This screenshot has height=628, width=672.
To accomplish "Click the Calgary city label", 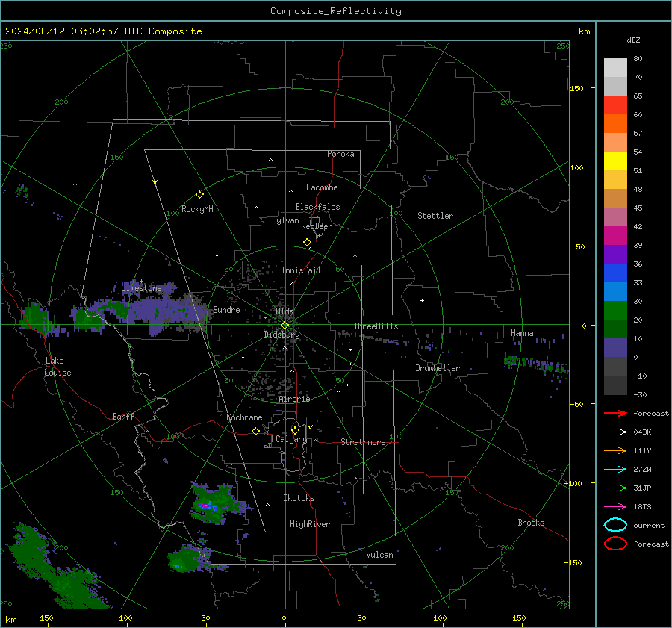I will coord(291,439).
